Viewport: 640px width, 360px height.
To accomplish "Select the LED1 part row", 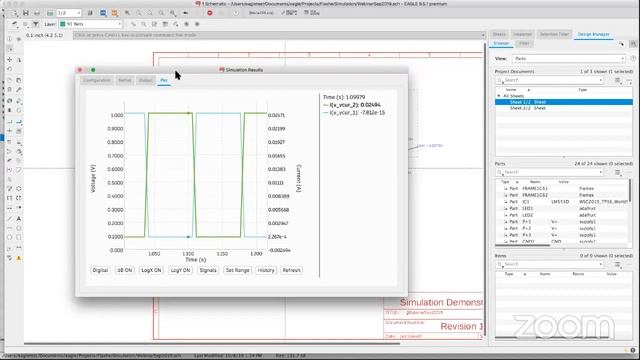I will pyautogui.click(x=562, y=208).
